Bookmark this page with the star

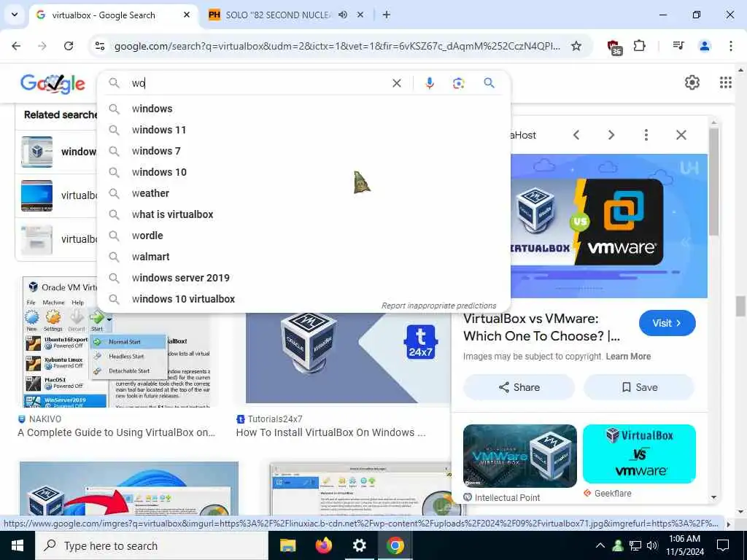point(576,46)
